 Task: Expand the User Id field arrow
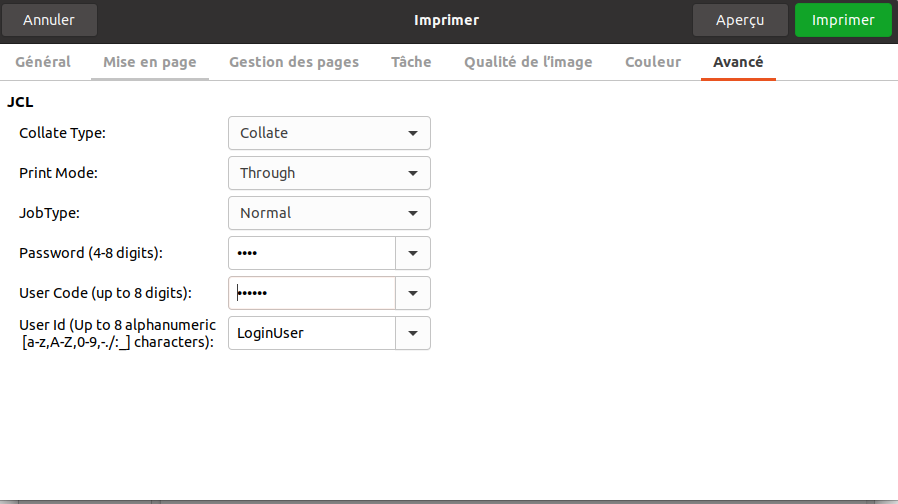point(413,333)
